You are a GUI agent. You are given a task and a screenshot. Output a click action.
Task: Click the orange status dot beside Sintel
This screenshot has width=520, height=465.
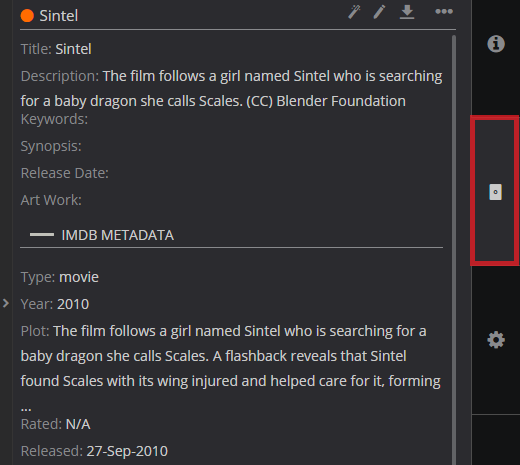[27, 16]
